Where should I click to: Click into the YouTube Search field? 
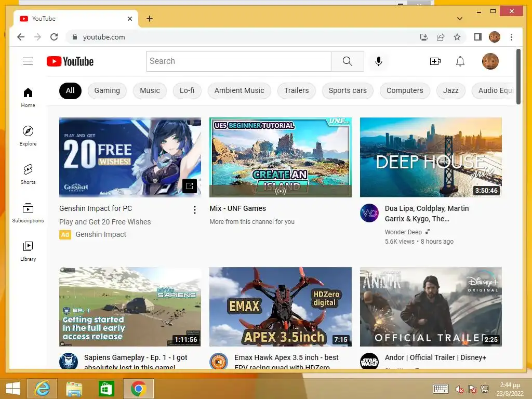pyautogui.click(x=238, y=61)
